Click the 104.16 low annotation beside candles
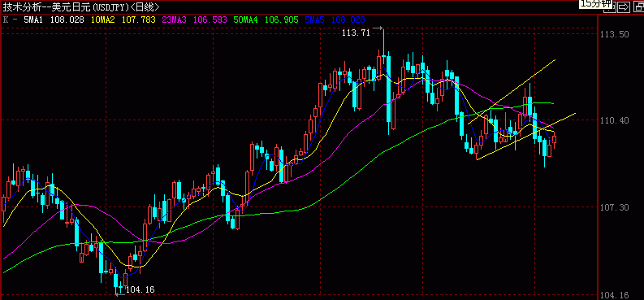 [140, 289]
